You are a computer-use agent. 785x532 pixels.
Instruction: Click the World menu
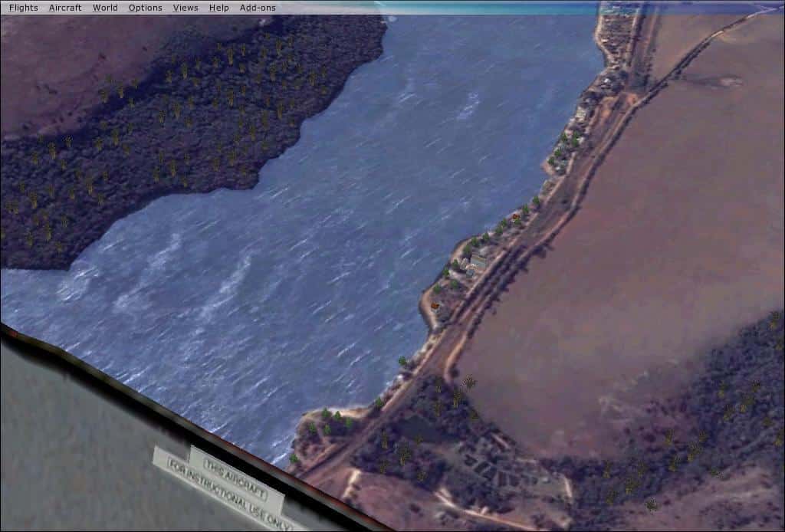tap(105, 8)
